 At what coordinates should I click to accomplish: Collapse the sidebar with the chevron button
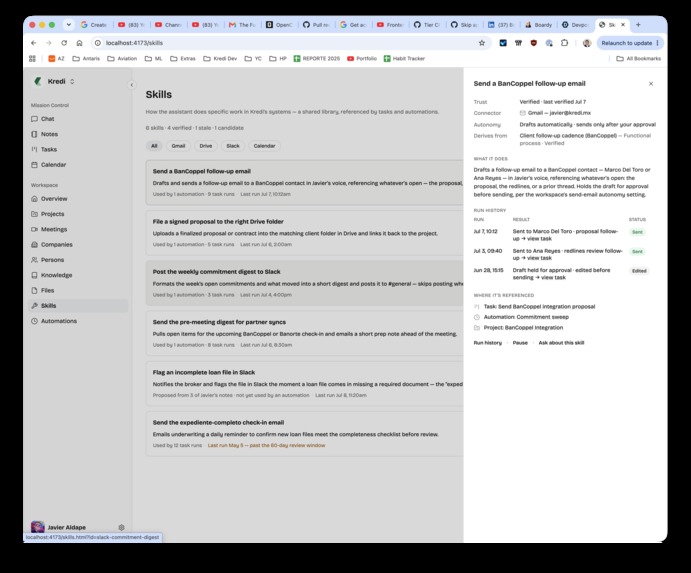[131, 85]
